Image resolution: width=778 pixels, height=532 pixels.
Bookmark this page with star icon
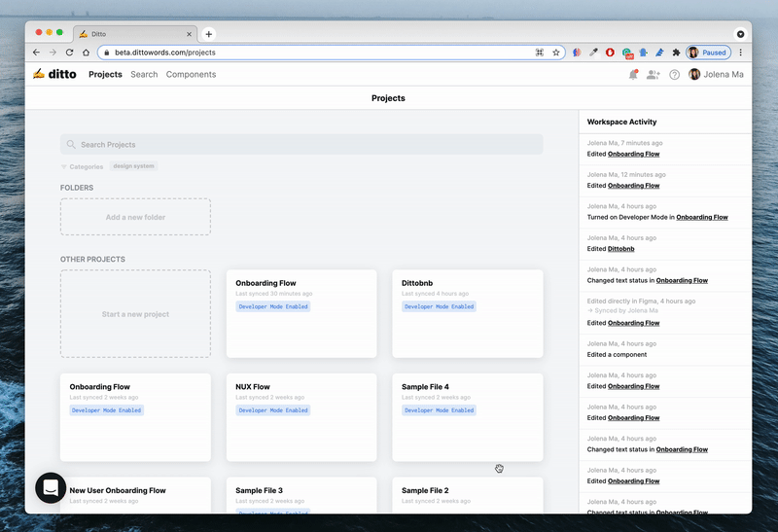pyautogui.click(x=555, y=53)
